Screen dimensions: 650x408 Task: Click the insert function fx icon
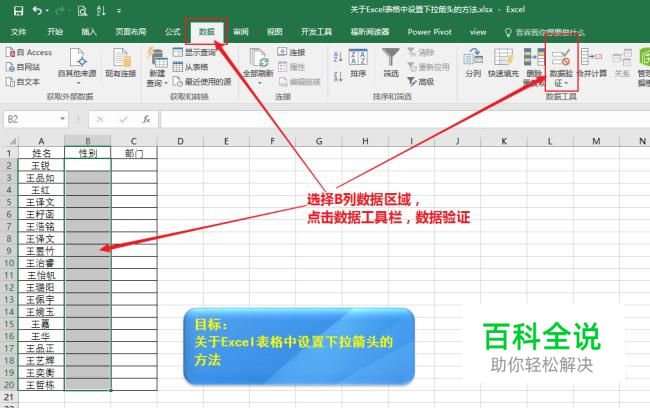click(146, 119)
